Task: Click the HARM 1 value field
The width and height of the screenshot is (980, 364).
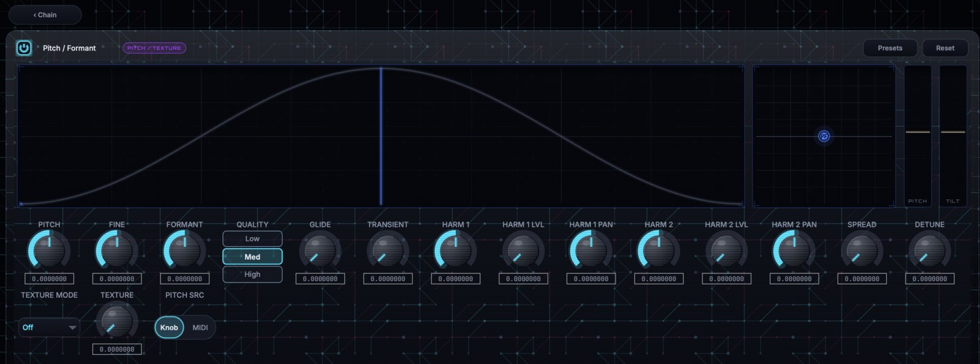Action: point(456,279)
